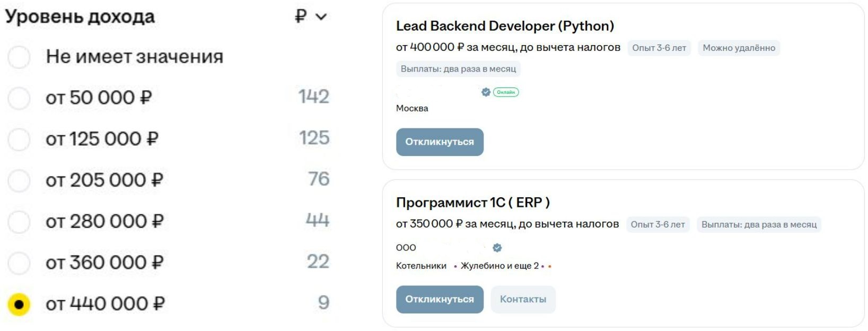Image resolution: width=868 pixels, height=331 pixels.
Task: Click the count 125 next to 125 000 ₽
Action: (314, 138)
